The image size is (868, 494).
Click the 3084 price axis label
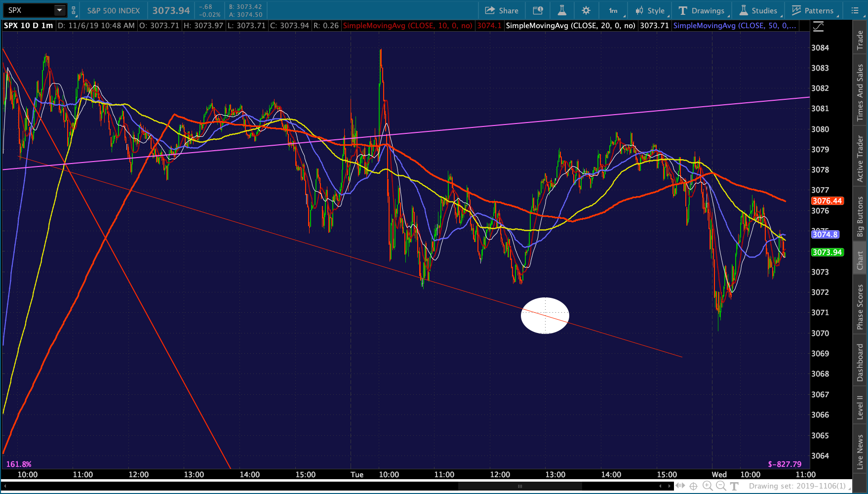(x=820, y=48)
